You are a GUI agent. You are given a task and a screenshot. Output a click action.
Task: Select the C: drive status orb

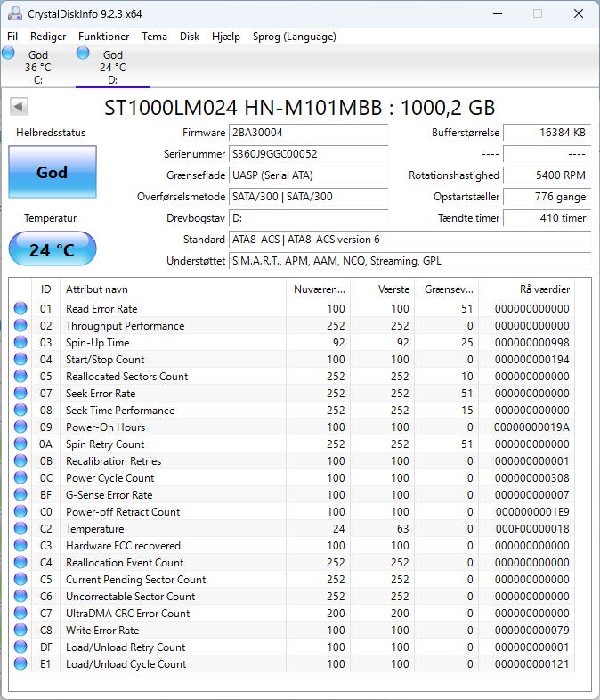click(9, 54)
